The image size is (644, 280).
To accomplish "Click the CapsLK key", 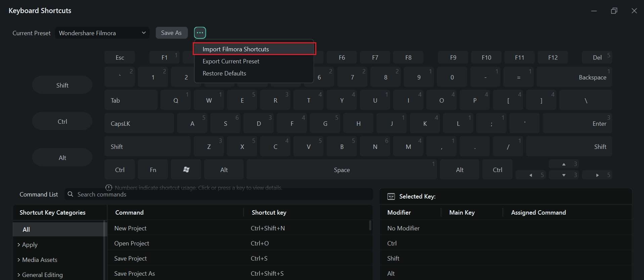I will [139, 123].
